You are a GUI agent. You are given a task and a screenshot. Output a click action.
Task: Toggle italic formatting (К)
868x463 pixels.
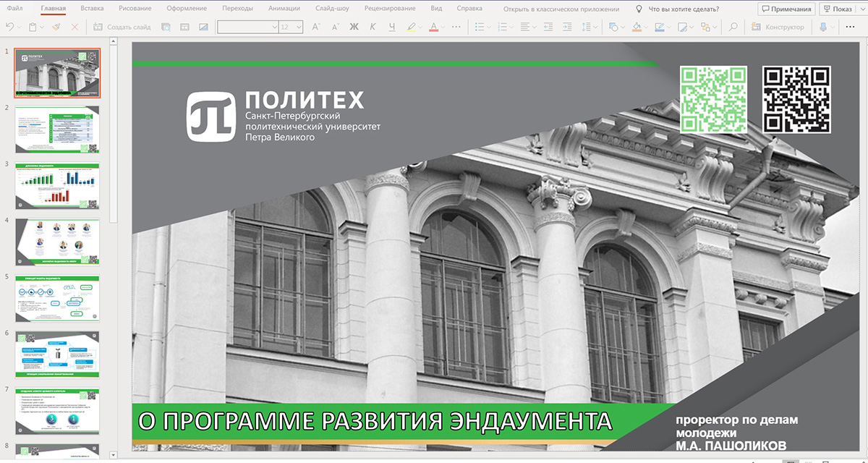pyautogui.click(x=373, y=27)
